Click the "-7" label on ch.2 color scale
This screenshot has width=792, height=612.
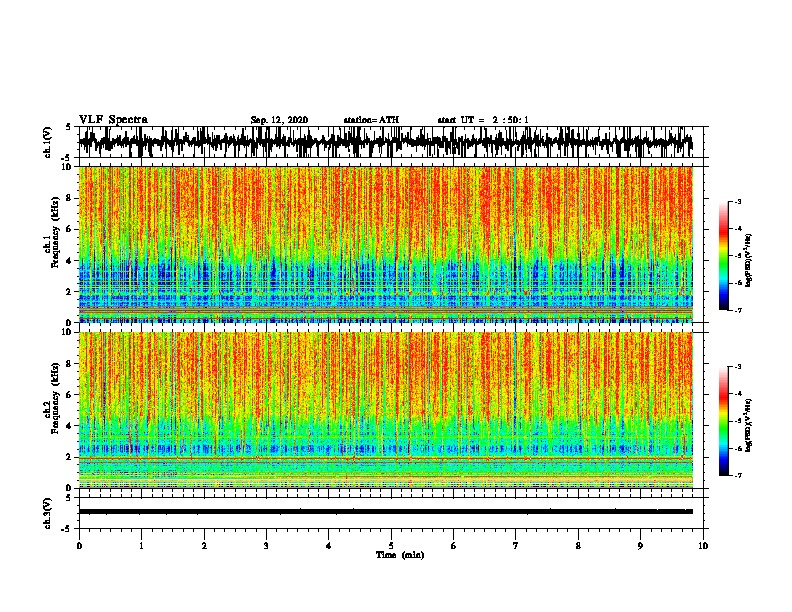(738, 476)
